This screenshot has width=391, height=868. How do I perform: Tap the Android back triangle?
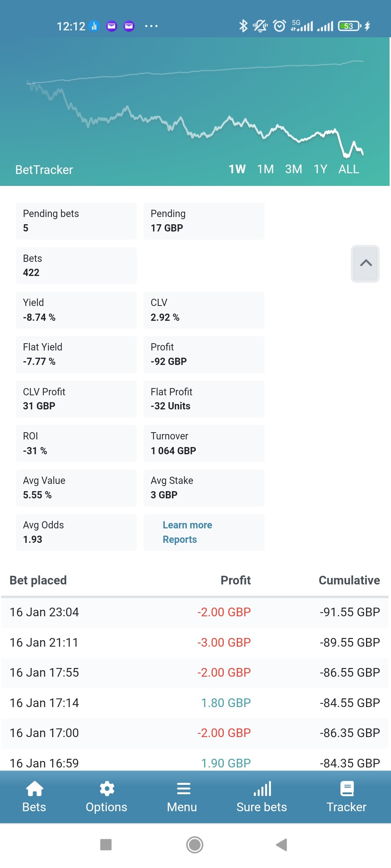[x=282, y=845]
